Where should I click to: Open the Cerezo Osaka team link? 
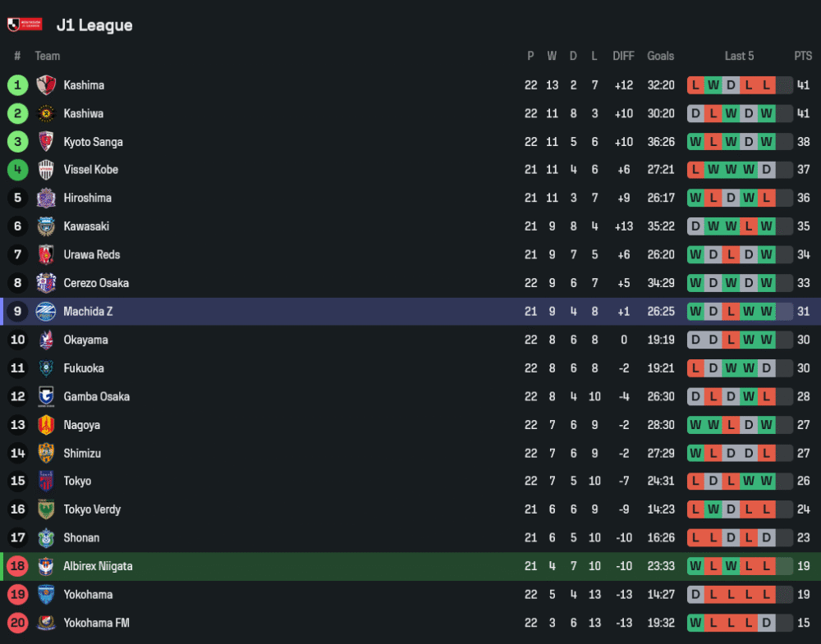coord(96,283)
